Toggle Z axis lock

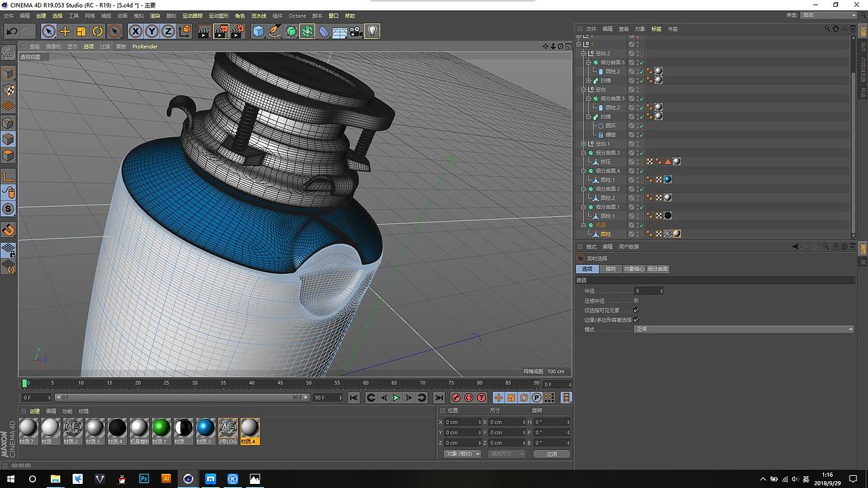pos(167,31)
